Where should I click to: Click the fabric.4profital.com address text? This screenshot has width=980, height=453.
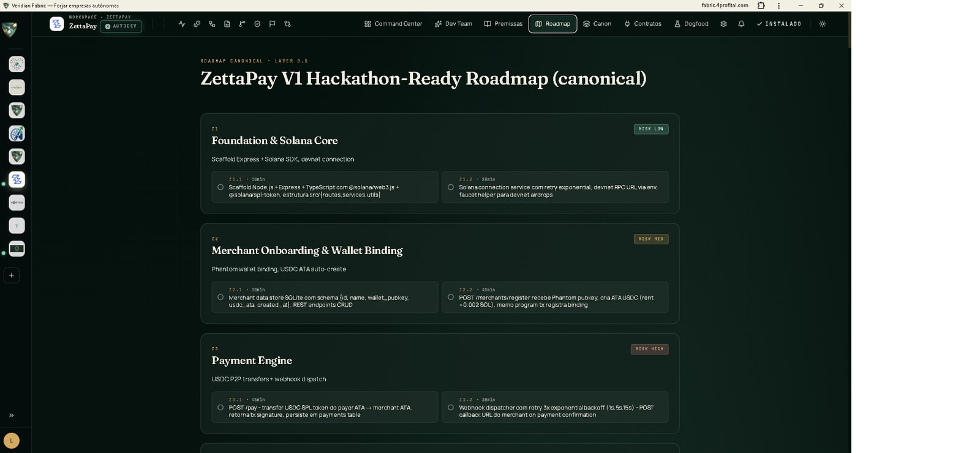(725, 6)
